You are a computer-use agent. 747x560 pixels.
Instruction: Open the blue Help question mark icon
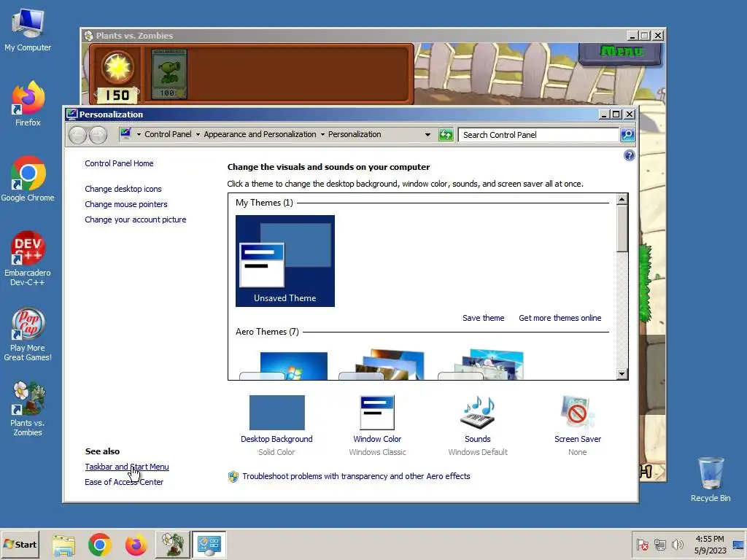(x=629, y=155)
